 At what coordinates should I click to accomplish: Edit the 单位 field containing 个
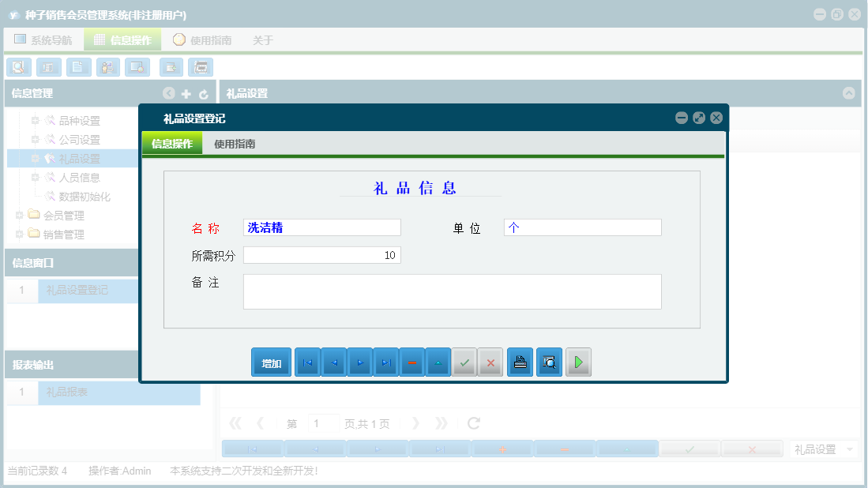582,227
